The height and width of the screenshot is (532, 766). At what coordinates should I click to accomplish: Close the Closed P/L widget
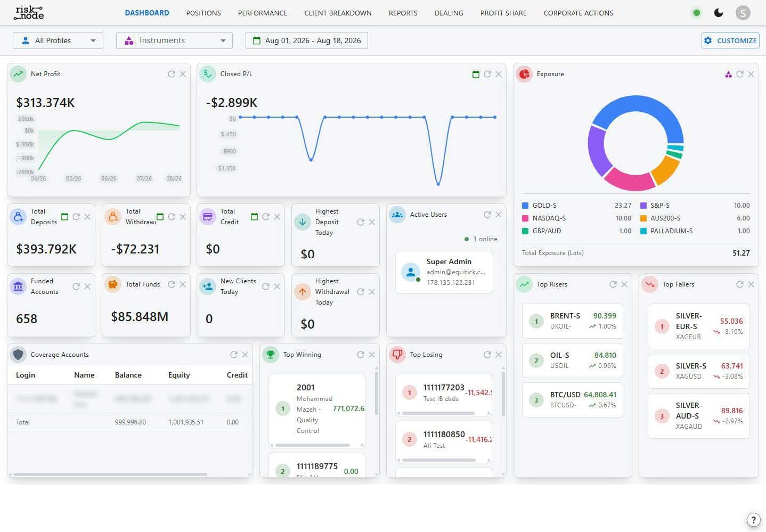(499, 74)
